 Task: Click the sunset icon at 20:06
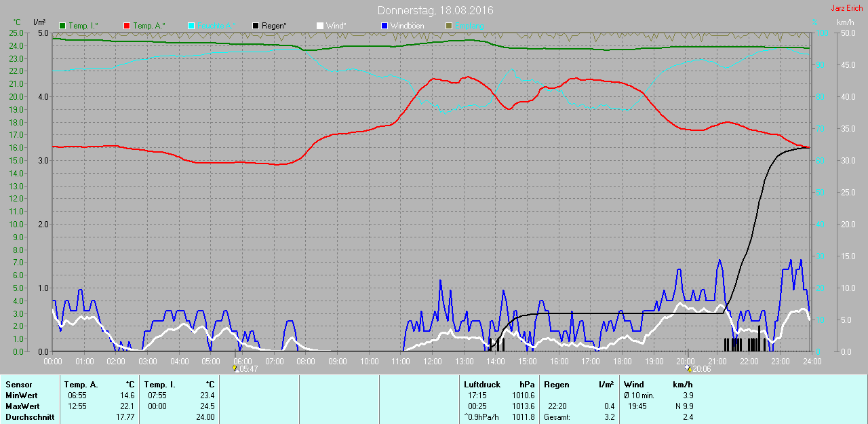tap(688, 369)
